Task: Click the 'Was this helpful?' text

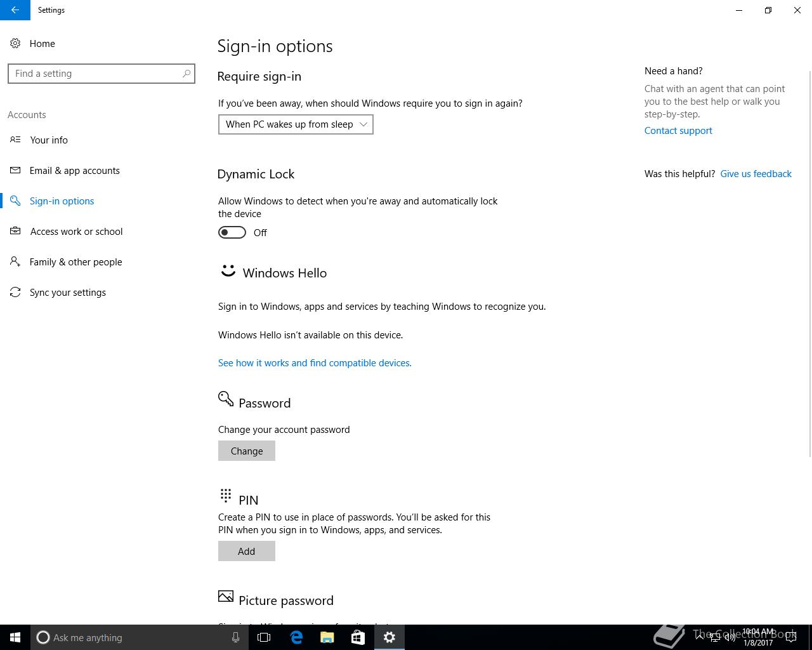Action: pyautogui.click(x=679, y=174)
